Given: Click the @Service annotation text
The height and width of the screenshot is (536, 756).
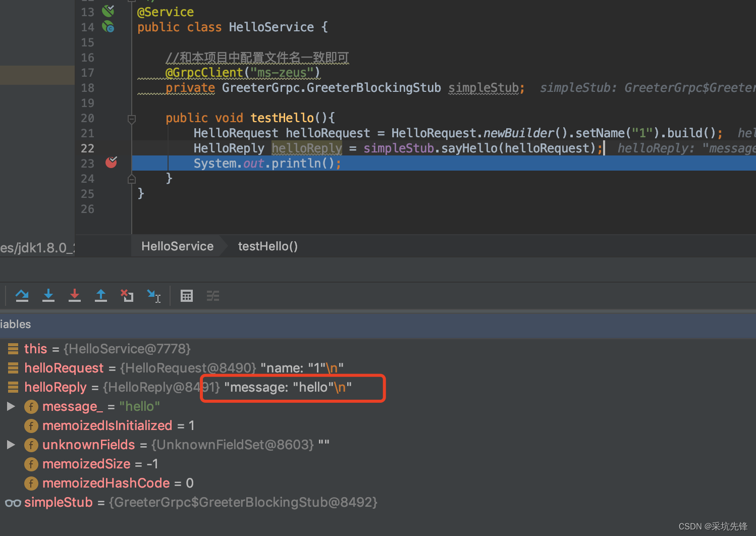Looking at the screenshot, I should click(166, 12).
